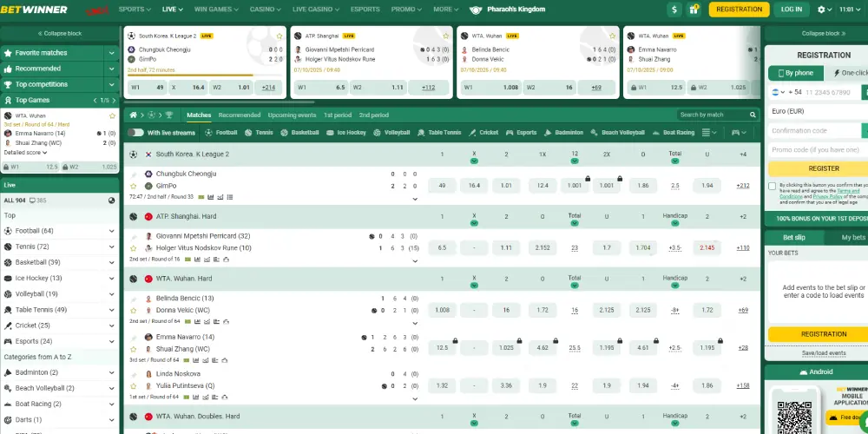
Task: Favorite the Donna Vekic match star
Action: pyautogui.click(x=133, y=310)
